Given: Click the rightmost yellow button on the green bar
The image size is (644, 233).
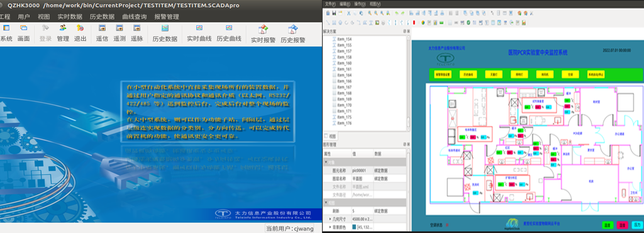Looking at the screenshot, I should point(596,74).
